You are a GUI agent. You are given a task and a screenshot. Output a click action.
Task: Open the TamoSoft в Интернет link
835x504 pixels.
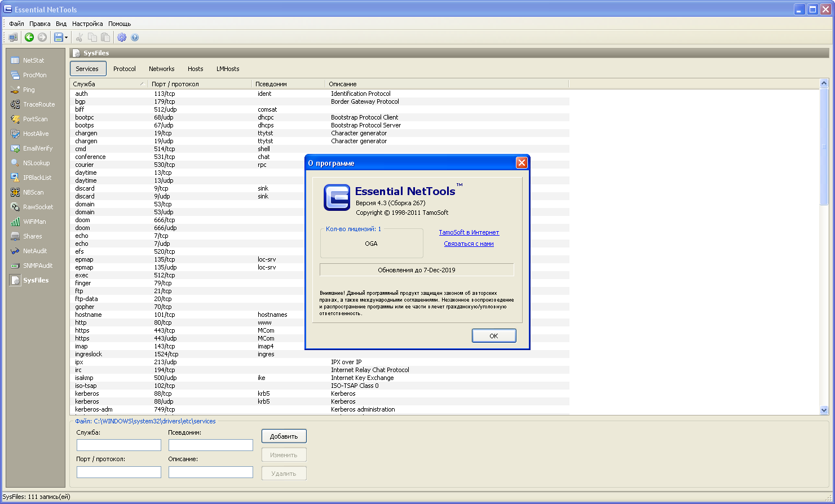tap(469, 232)
